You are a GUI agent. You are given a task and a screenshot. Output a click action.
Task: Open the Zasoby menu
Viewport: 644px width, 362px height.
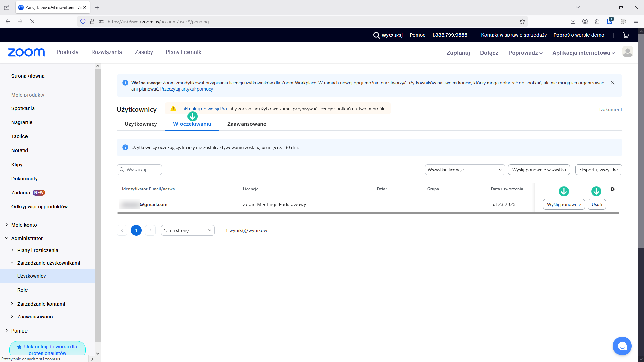pyautogui.click(x=144, y=52)
